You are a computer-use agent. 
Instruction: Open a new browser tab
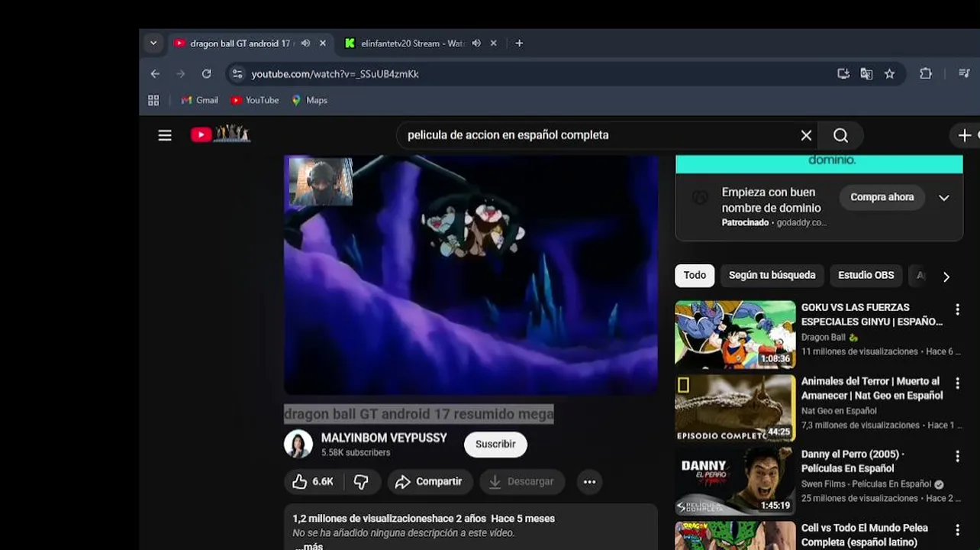tap(519, 44)
